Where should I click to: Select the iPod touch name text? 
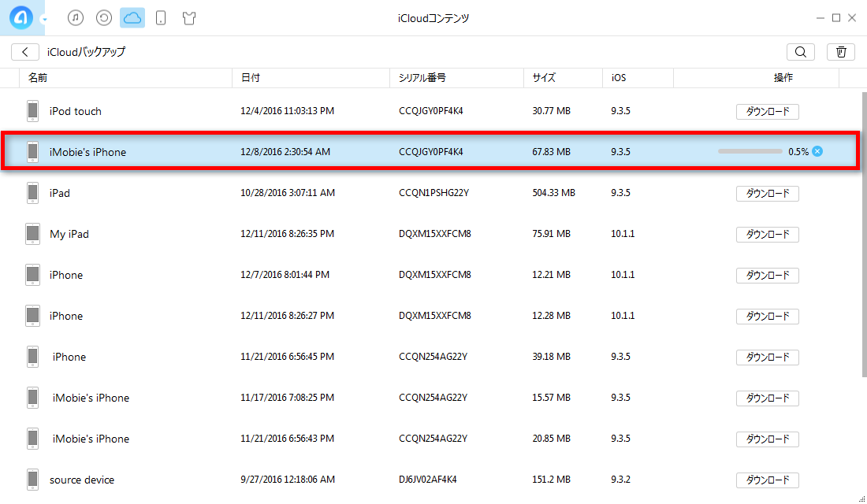75,111
